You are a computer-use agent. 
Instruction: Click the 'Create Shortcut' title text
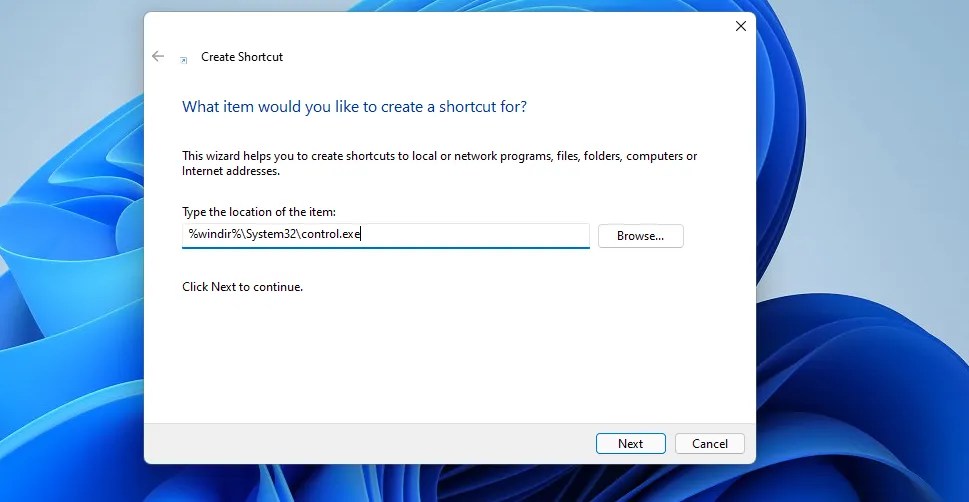pos(242,57)
